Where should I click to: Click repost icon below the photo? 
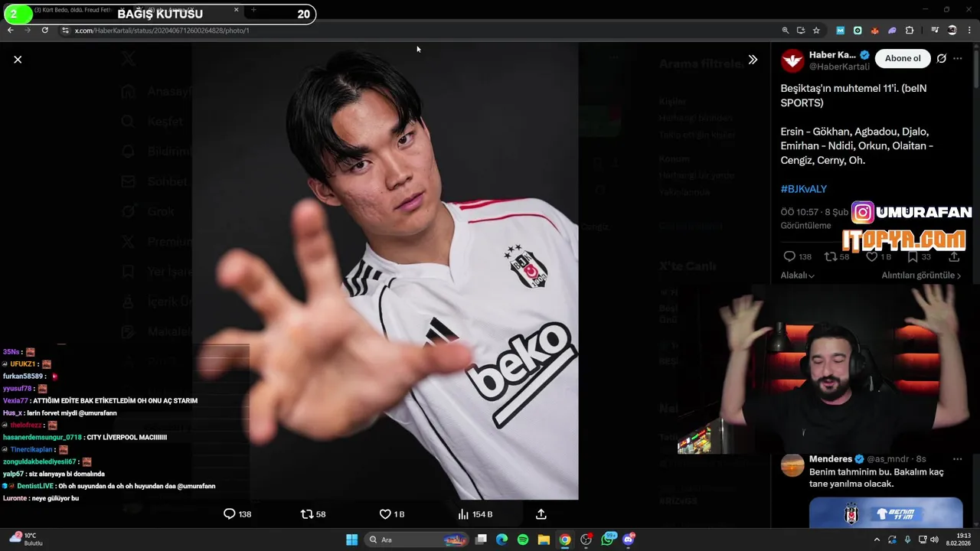[x=307, y=514]
